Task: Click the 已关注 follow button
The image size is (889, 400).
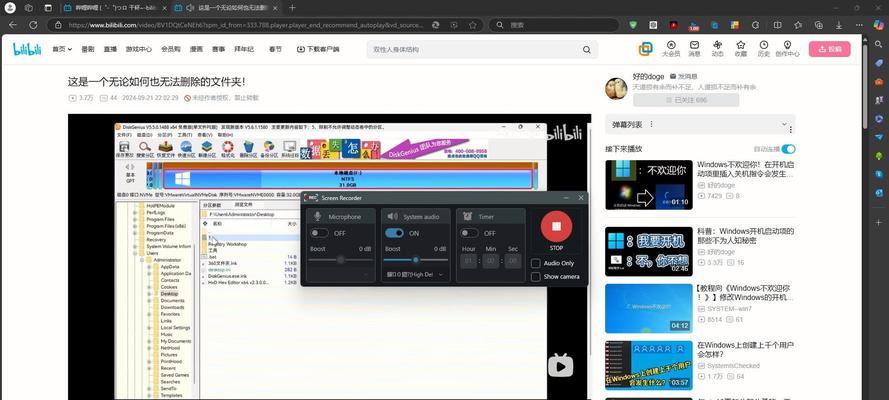Action: 686,100
